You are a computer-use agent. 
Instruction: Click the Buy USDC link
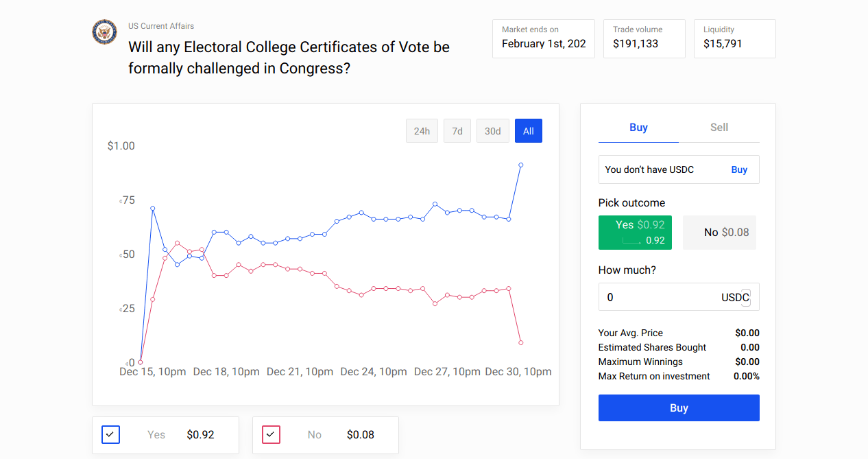[738, 170]
